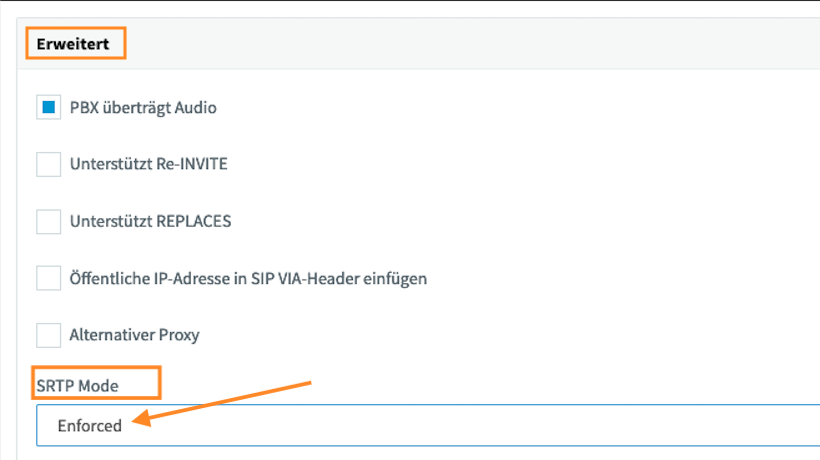
Task: Click the PBX überträgt Audio label text
Action: 143,108
